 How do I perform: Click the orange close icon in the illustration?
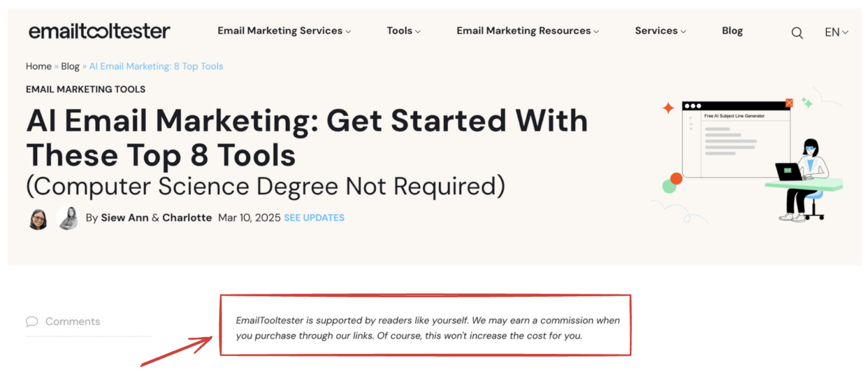tap(790, 103)
